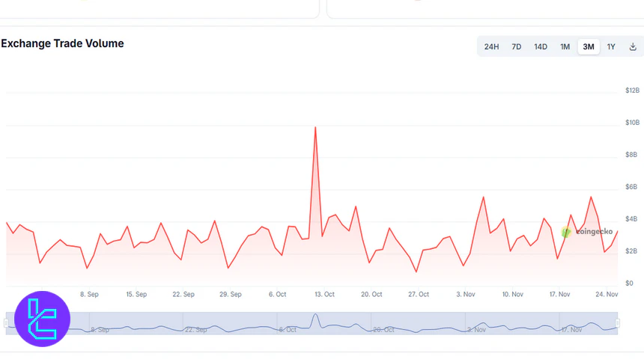Click the navigator mini-chart peak near 6. Oct
This screenshot has width=644, height=362.
click(315, 315)
